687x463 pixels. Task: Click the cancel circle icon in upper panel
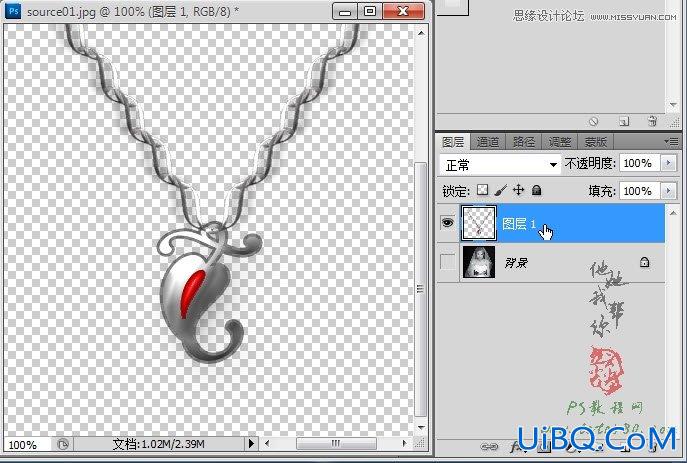pos(594,121)
